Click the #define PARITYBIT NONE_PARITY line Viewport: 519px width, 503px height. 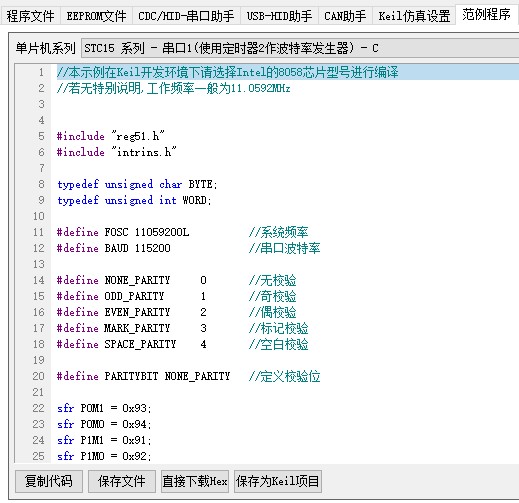point(143,376)
